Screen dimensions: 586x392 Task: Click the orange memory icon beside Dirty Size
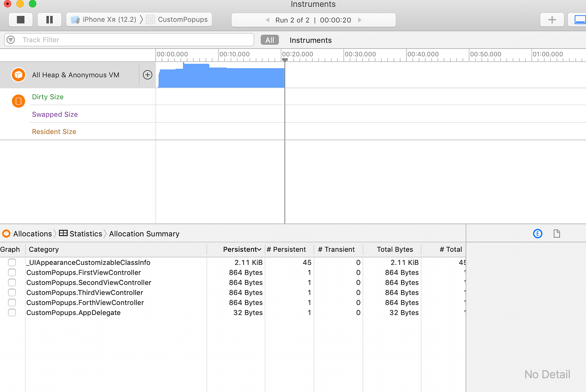tap(18, 101)
